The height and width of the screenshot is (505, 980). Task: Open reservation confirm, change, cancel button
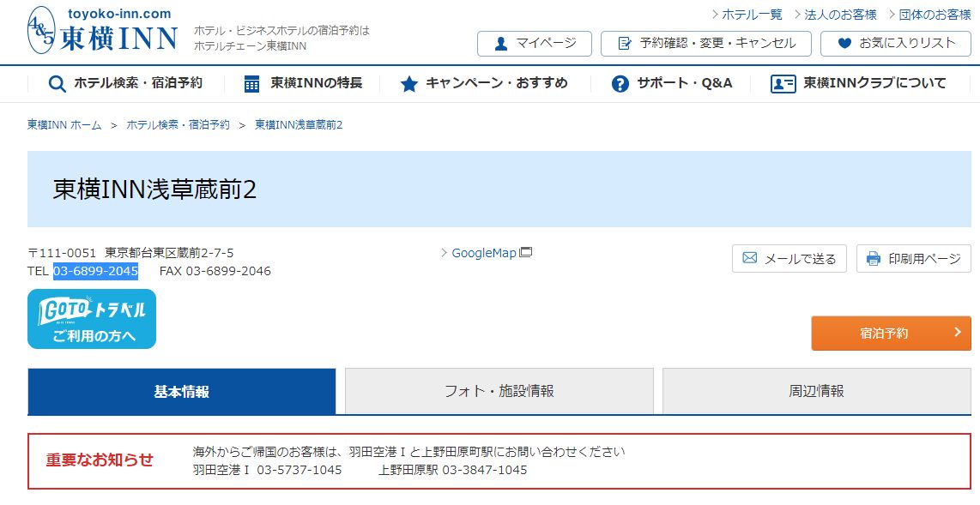[705, 44]
